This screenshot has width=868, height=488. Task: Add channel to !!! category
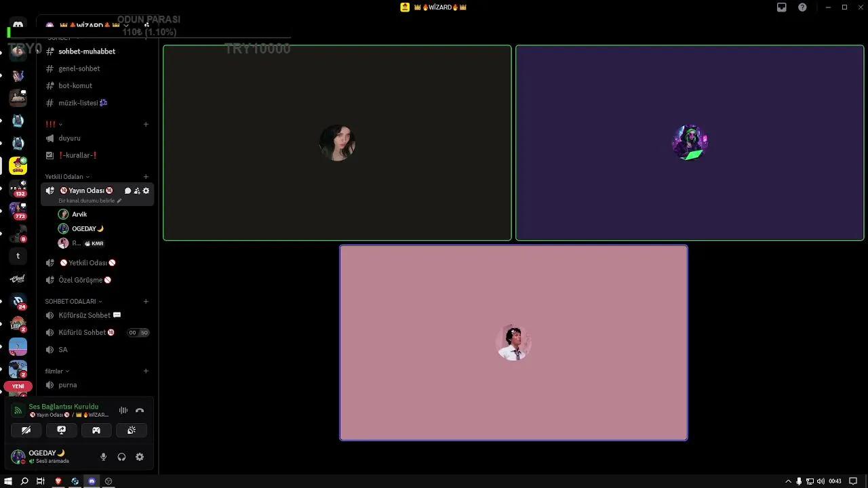point(146,124)
